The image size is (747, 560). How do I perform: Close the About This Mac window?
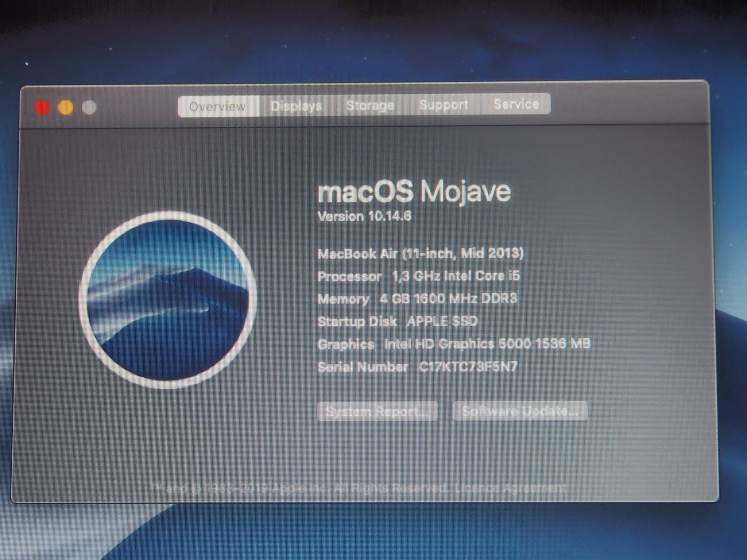coord(43,108)
